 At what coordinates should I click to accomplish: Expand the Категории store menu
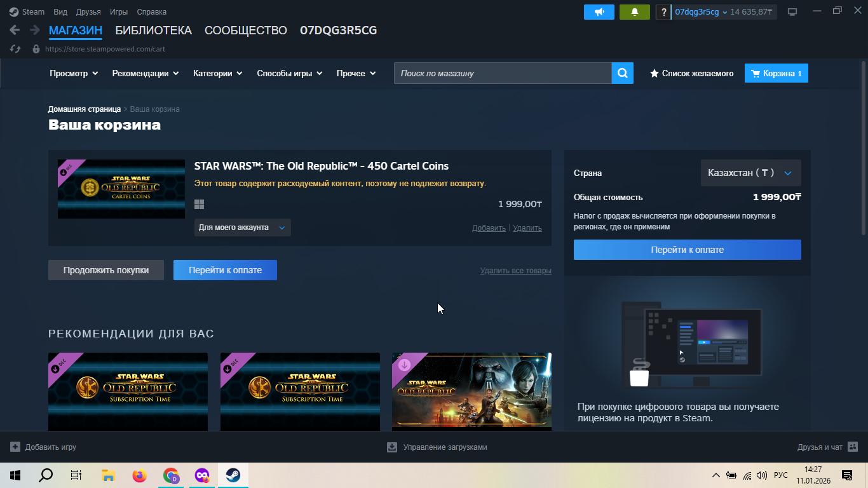point(218,73)
